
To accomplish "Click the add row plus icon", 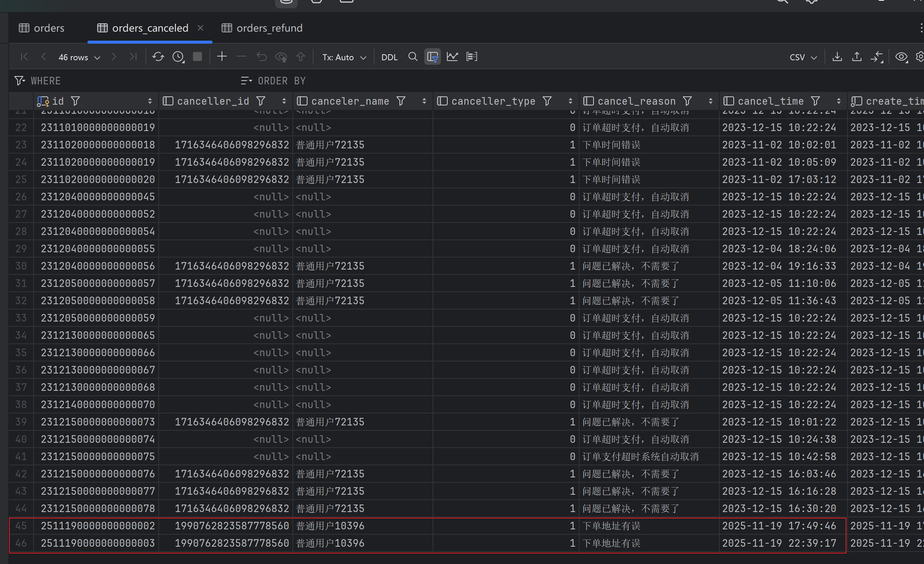I will pos(222,56).
